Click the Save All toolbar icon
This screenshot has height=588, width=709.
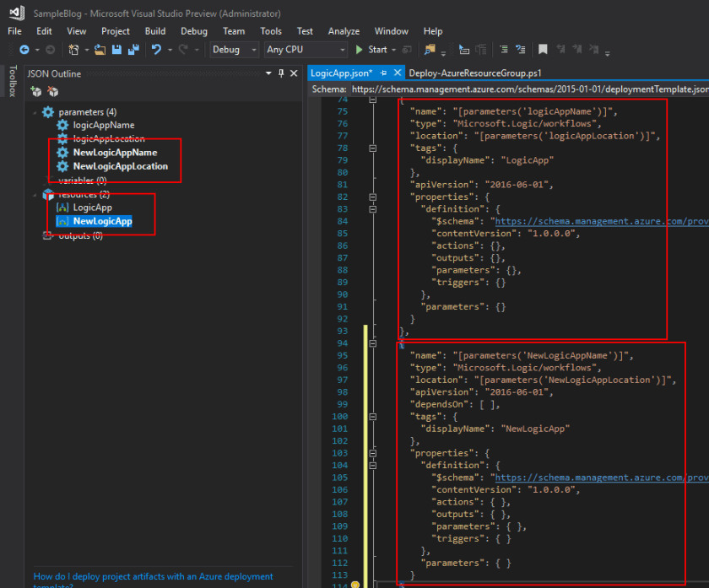(133, 50)
